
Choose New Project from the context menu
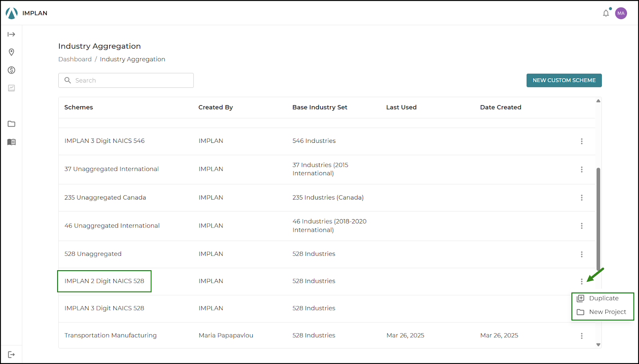[603, 312]
